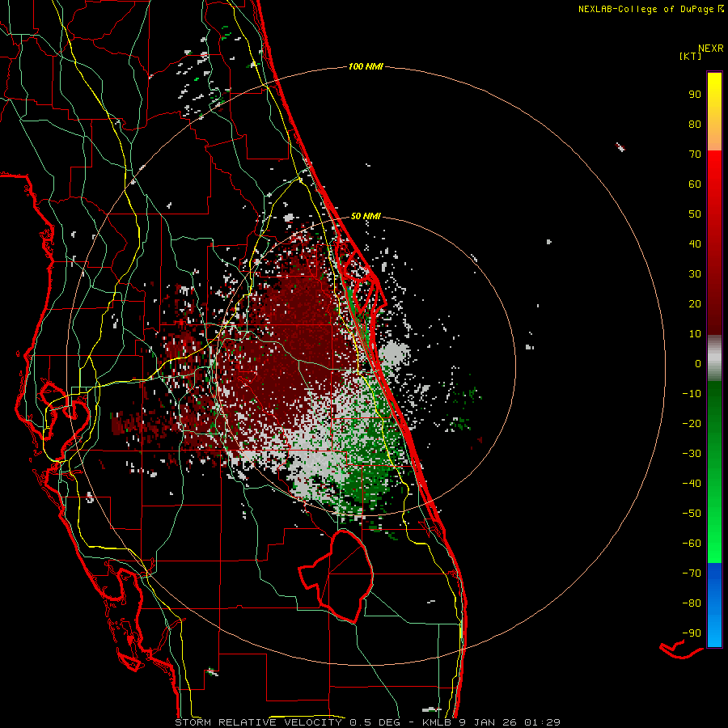
Task: Click the positive 10 scale value
Action: 695,334
